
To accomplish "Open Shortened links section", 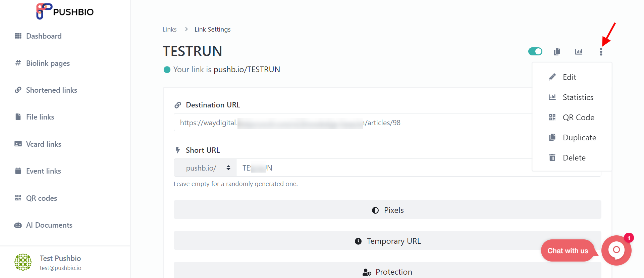I will point(52,90).
